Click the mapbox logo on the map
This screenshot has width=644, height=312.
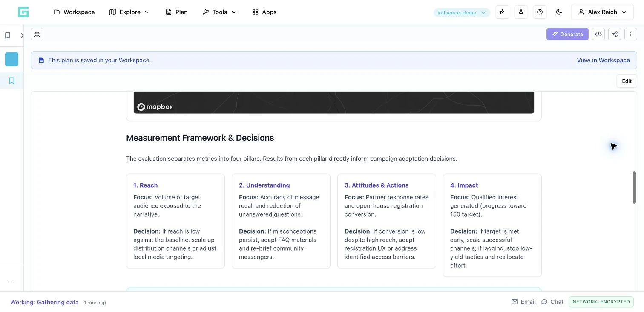(155, 107)
